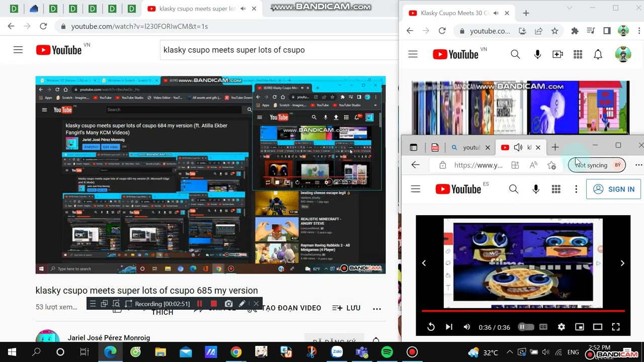Image resolution: width=644 pixels, height=362 pixels.
Task: Open tab search chevron in top-right Chrome
Action: [x=570, y=8]
